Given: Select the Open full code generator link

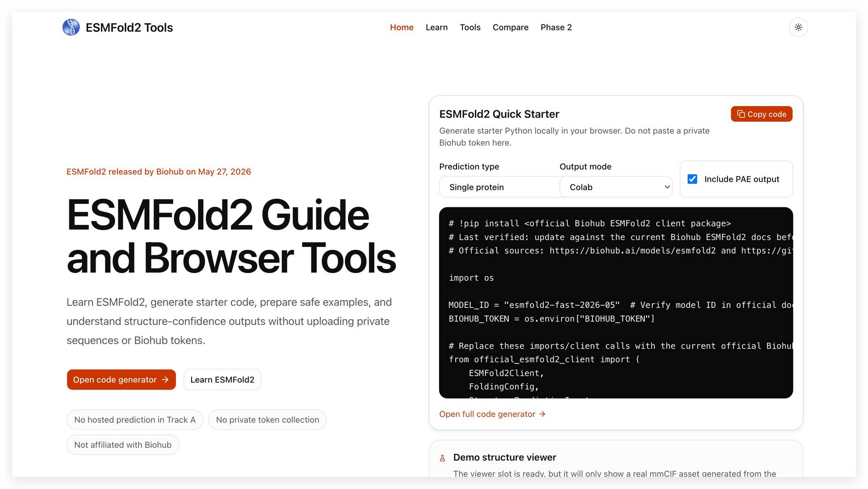Looking at the screenshot, I should point(492,414).
